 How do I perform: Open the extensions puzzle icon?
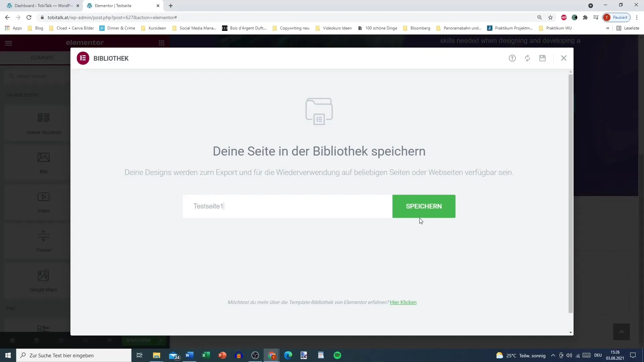(x=585, y=17)
